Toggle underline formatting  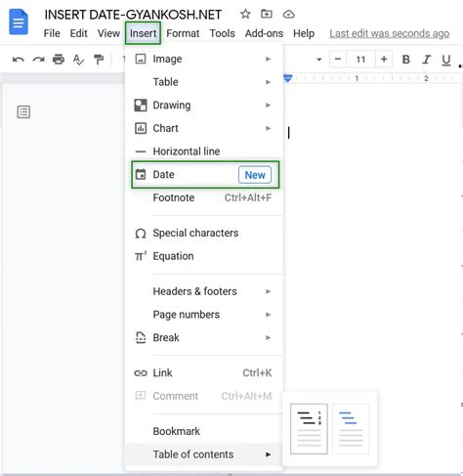[x=446, y=60]
